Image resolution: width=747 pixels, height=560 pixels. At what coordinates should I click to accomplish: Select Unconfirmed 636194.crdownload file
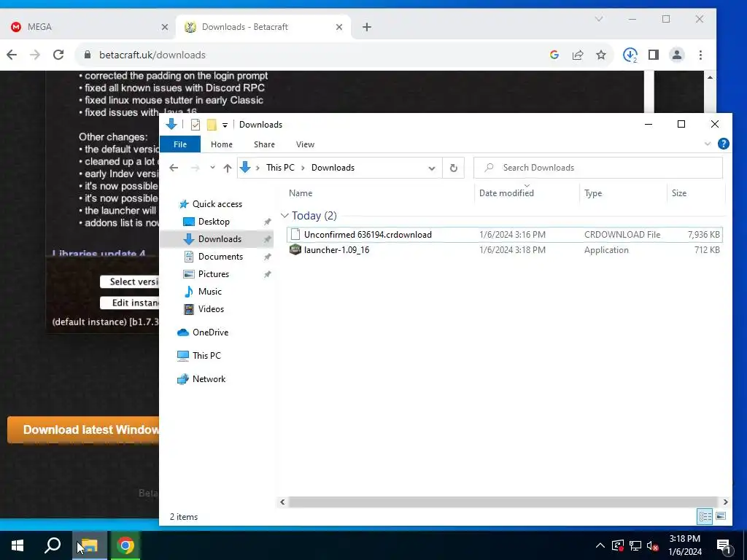(x=505, y=234)
